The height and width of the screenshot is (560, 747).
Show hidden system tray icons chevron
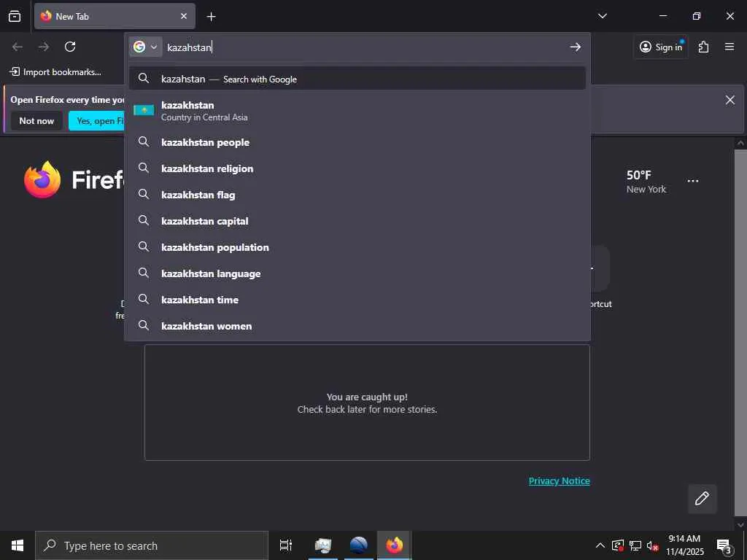click(600, 545)
